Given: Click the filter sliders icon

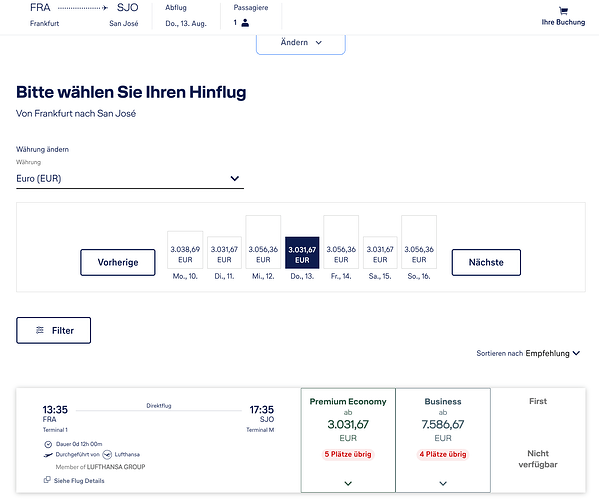Looking at the screenshot, I should 40,330.
